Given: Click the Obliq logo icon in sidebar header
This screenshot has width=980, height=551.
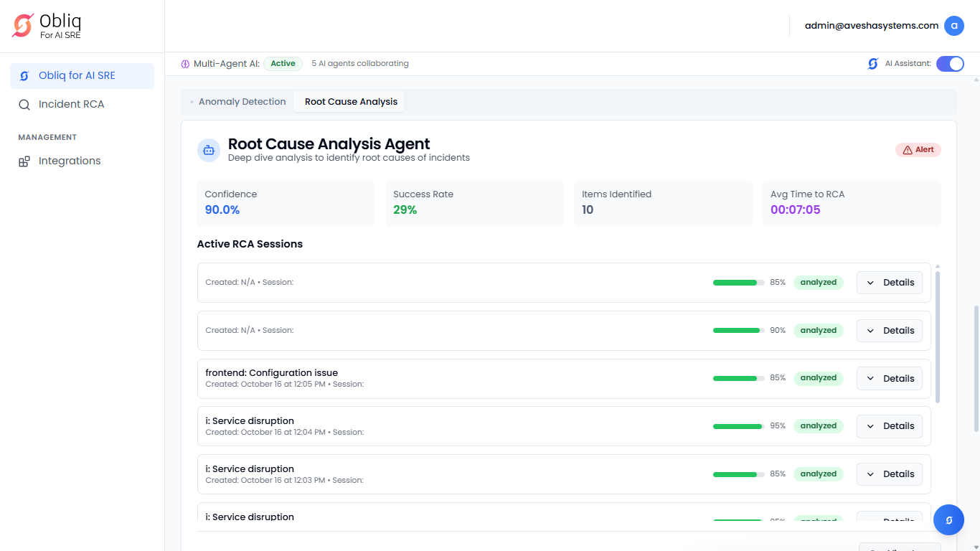Looking at the screenshot, I should pos(23,26).
